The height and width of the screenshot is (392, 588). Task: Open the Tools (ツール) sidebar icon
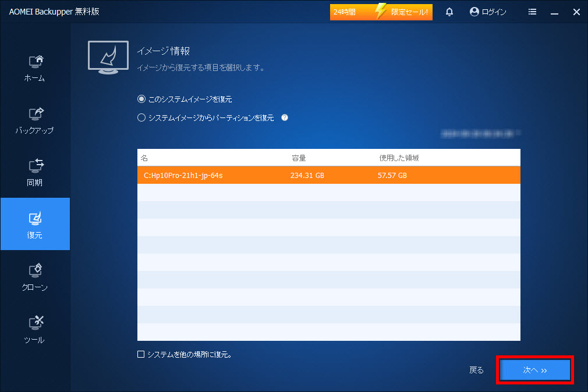[35, 329]
